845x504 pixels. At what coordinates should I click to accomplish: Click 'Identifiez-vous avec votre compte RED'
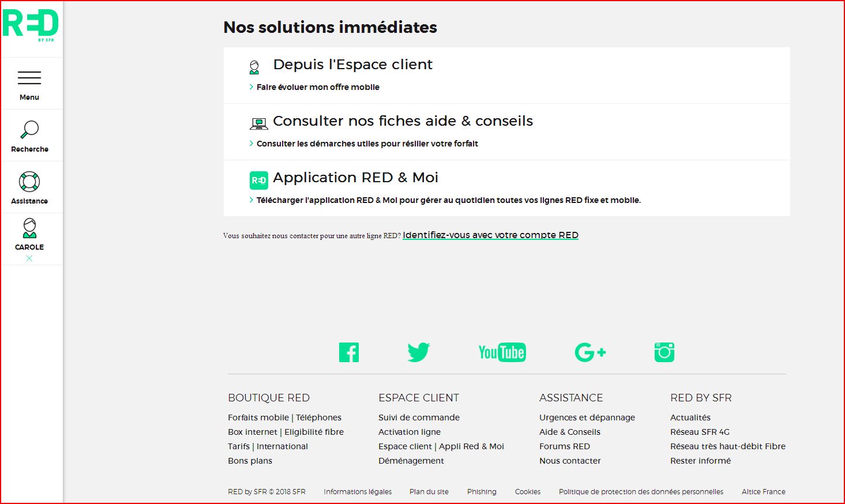tap(490, 235)
